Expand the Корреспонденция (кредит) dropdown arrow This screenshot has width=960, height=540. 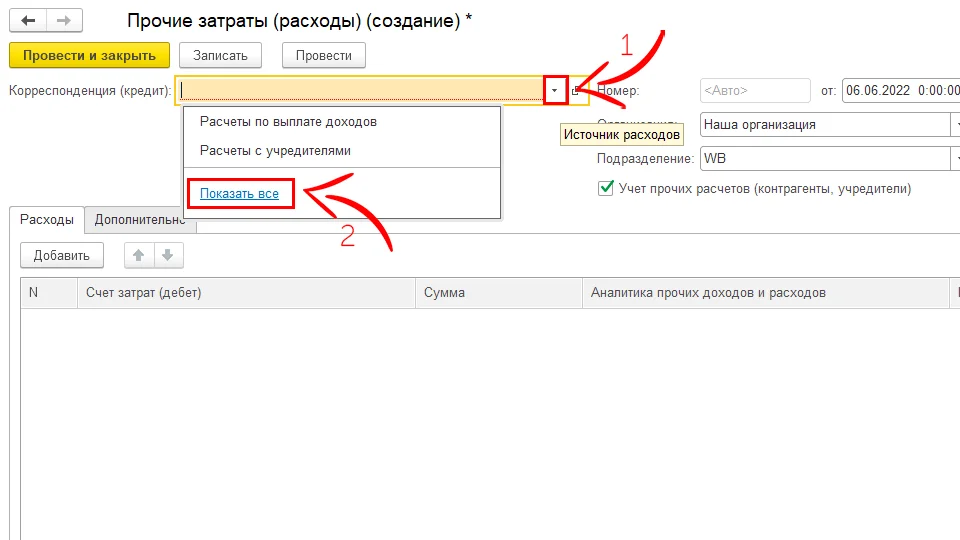coord(556,91)
